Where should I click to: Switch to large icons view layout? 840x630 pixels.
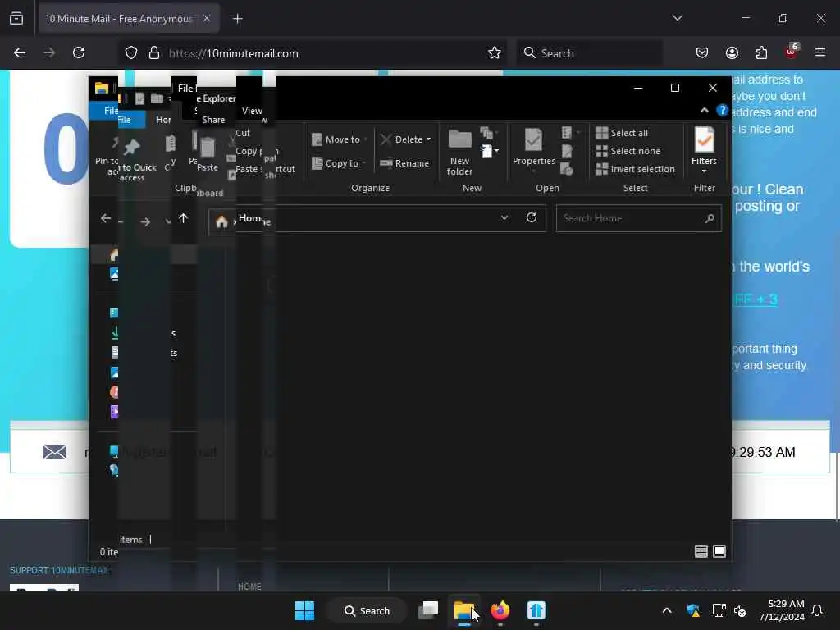[719, 551]
